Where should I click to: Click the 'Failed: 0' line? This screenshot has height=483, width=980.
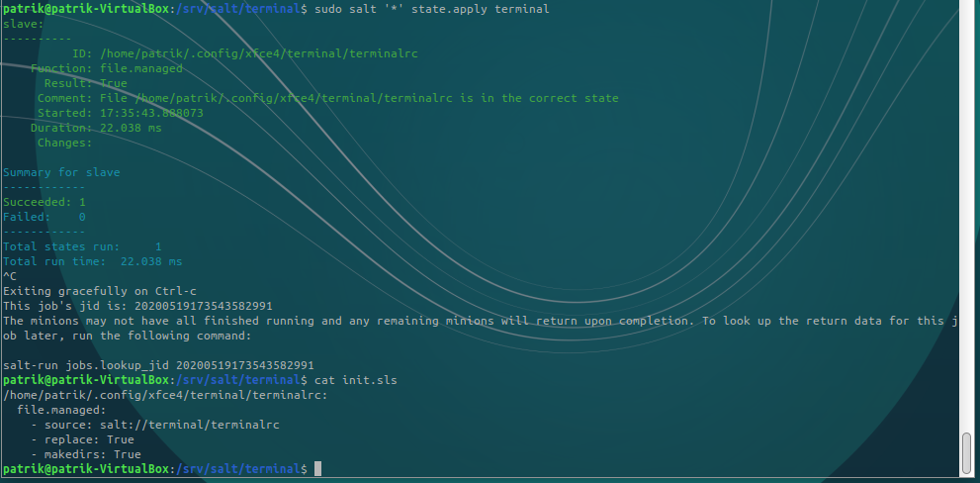click(45, 217)
